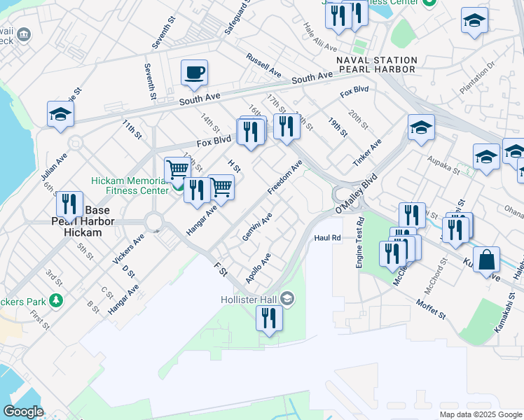Click the Gemini Ave street label
The width and height of the screenshot is (524, 420).
pyautogui.click(x=257, y=227)
